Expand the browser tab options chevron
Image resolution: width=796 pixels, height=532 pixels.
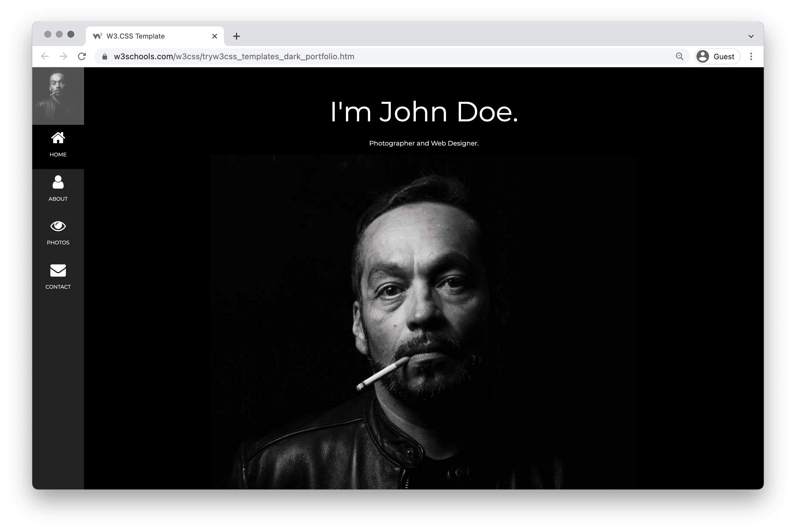751,36
